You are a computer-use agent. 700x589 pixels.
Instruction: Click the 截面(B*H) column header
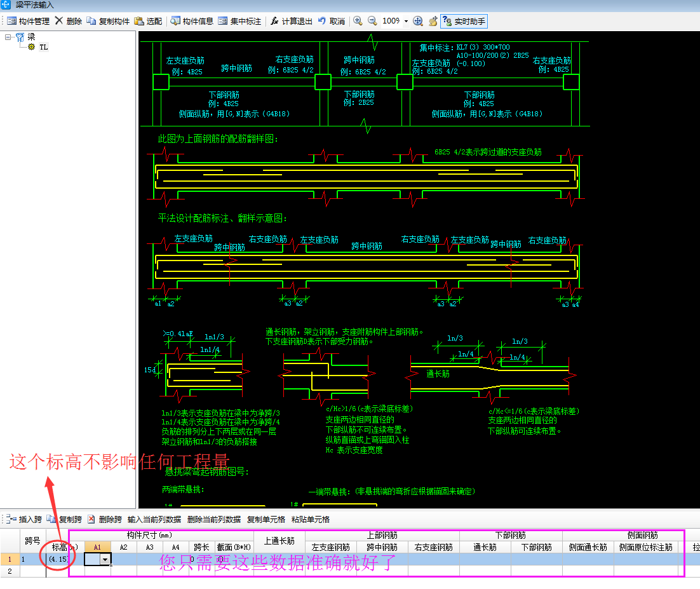(234, 547)
